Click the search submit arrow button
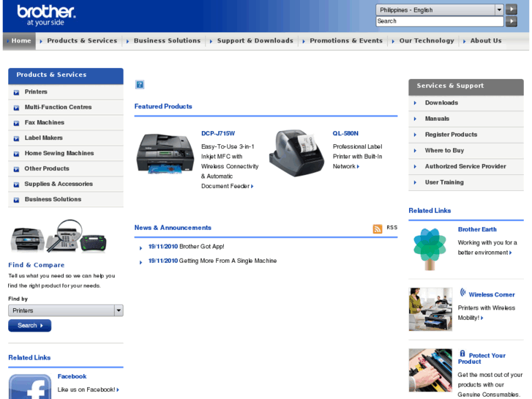Image resolution: width=532 pixels, height=399 pixels. 511,21
